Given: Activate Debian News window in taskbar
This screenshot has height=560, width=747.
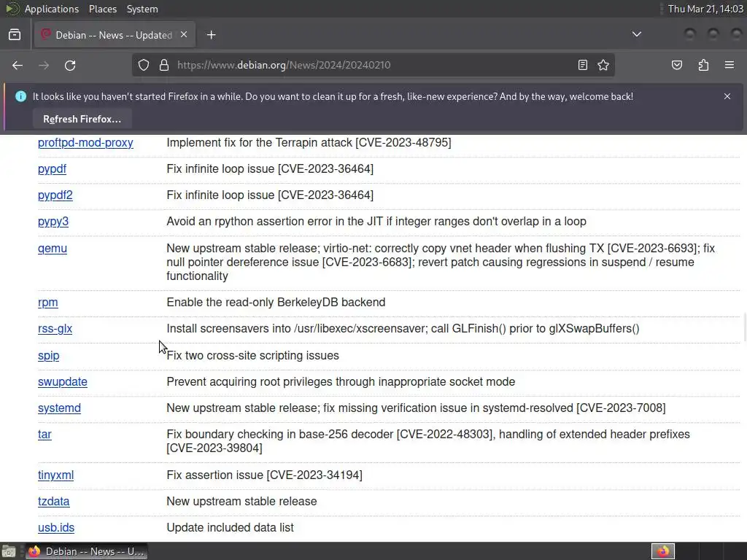Looking at the screenshot, I should (86, 551).
